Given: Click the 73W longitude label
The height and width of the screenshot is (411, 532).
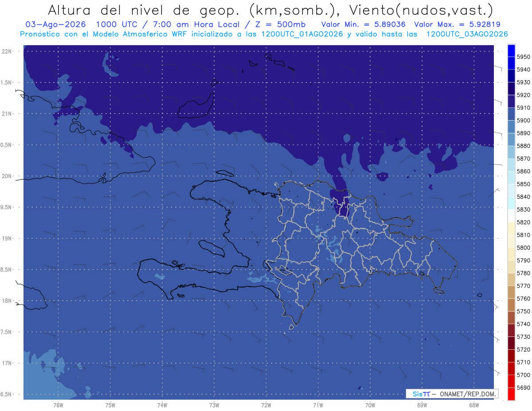Looking at the screenshot, I should tap(214, 405).
